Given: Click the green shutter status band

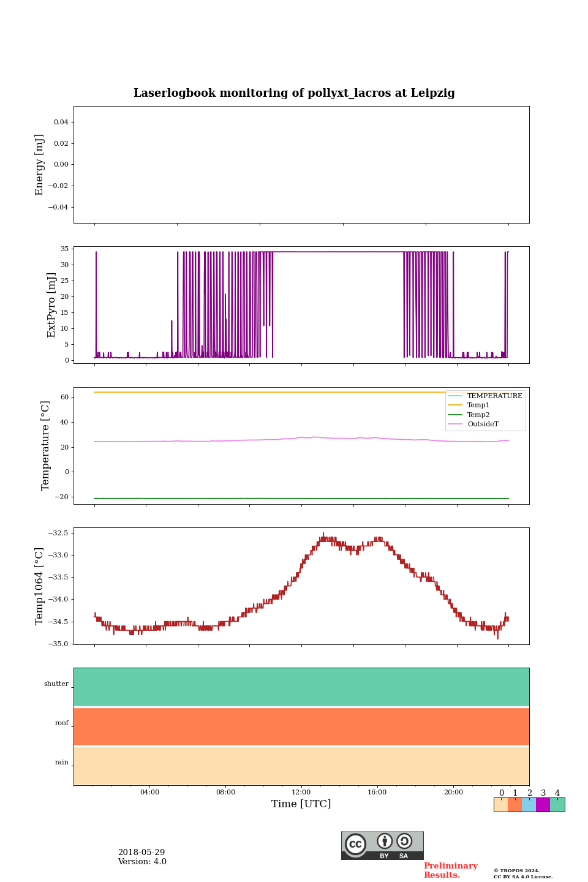Looking at the screenshot, I should click(301, 687).
